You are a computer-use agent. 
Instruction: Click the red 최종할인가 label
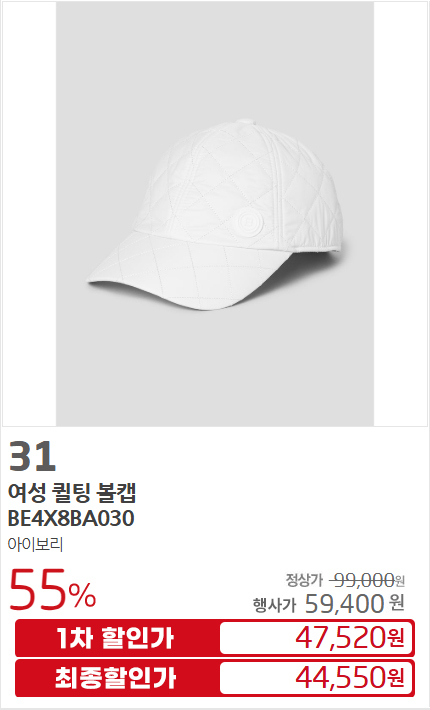115,678
